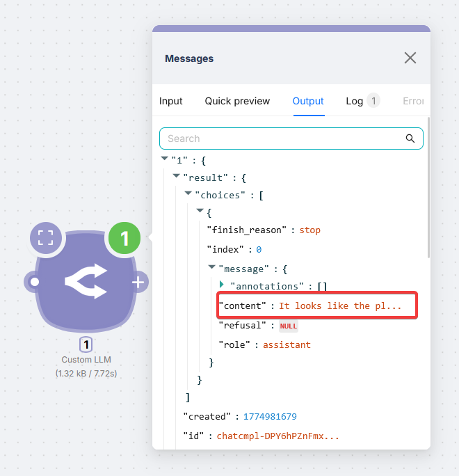Click the magnifier icon in search field
Viewport: 459px width, 476px height.
point(410,138)
